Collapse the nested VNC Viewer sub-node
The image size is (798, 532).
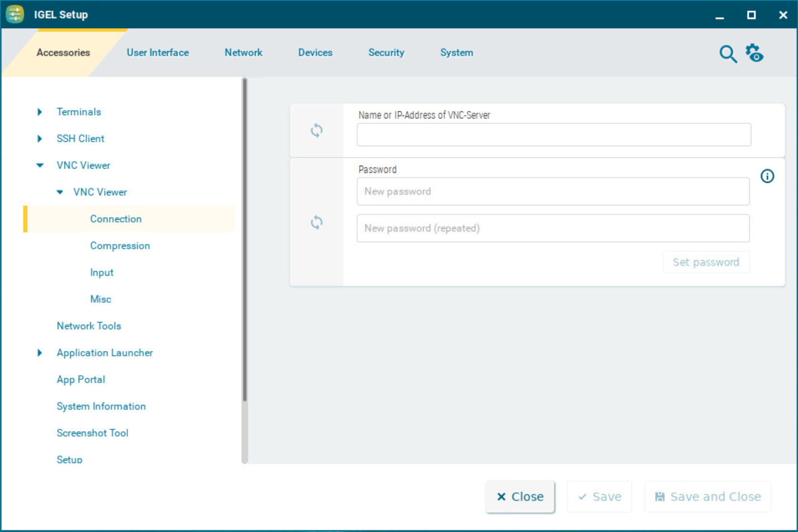click(x=60, y=192)
